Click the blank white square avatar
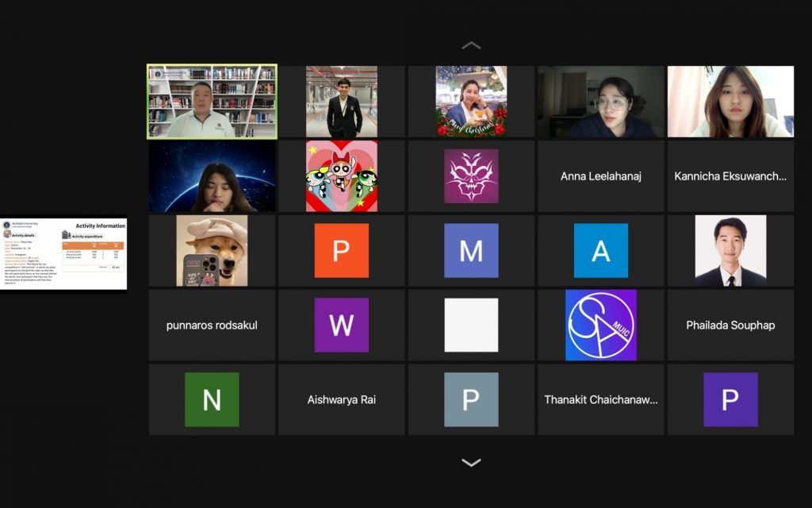812x508 pixels. pyautogui.click(x=471, y=325)
